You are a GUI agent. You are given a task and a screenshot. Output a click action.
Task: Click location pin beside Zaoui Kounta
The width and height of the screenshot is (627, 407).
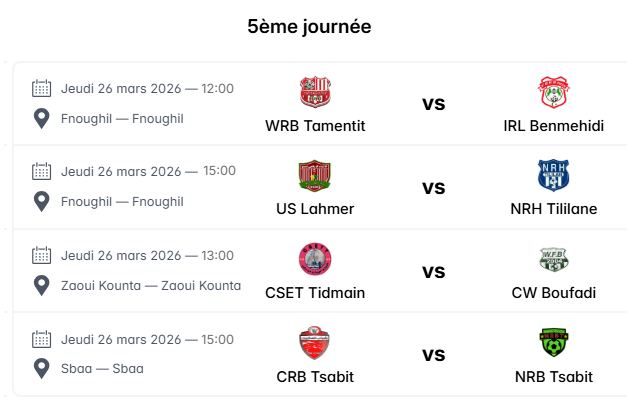41,285
